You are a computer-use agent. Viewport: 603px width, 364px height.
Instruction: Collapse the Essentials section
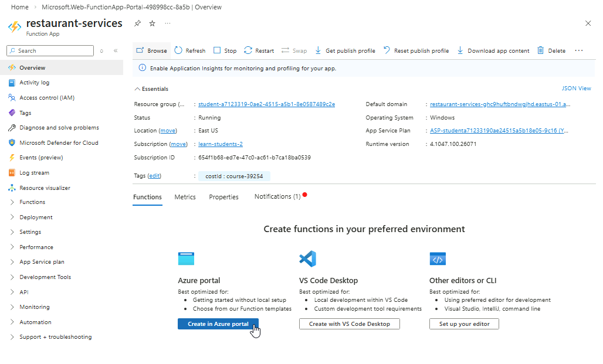[x=137, y=89]
